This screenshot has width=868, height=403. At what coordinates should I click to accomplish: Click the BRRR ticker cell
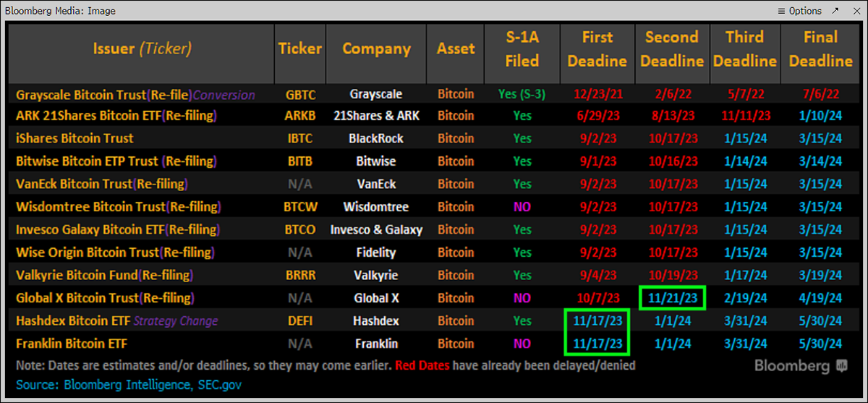point(300,276)
